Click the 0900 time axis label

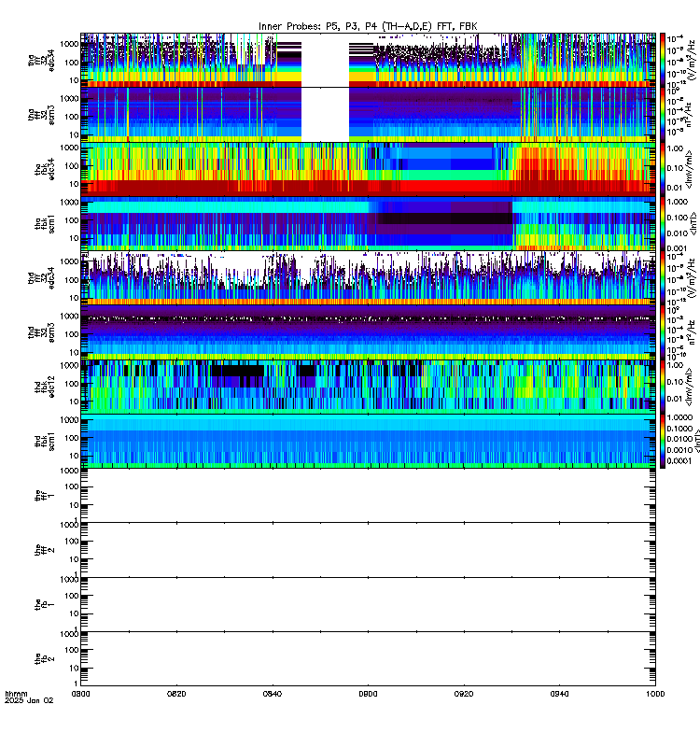point(368,694)
